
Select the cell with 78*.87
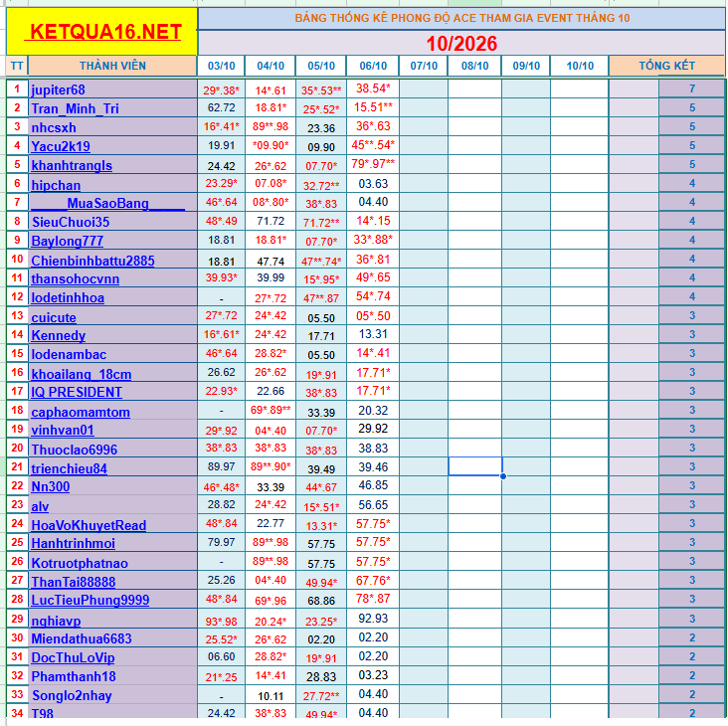[x=373, y=599]
